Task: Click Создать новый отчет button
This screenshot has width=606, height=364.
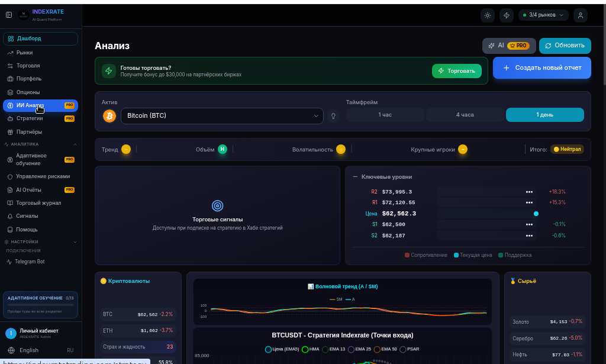Action: click(x=542, y=68)
